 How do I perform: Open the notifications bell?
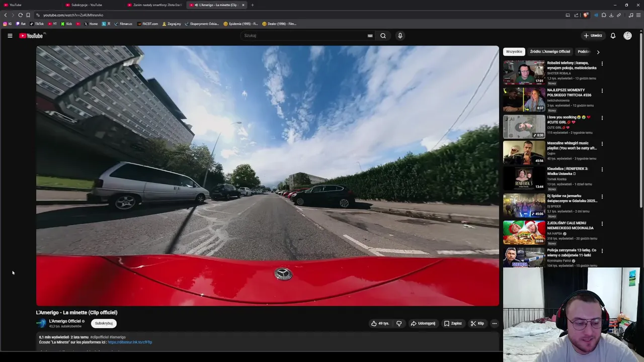[x=613, y=36]
